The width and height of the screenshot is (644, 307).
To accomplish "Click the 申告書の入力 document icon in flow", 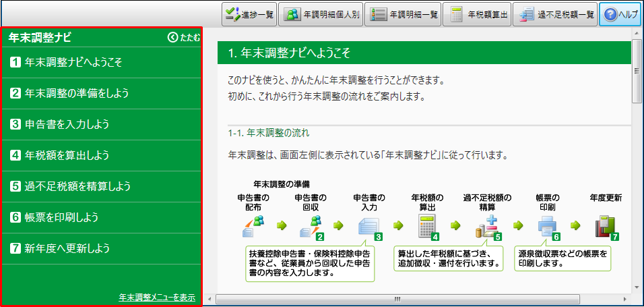I will [x=369, y=227].
